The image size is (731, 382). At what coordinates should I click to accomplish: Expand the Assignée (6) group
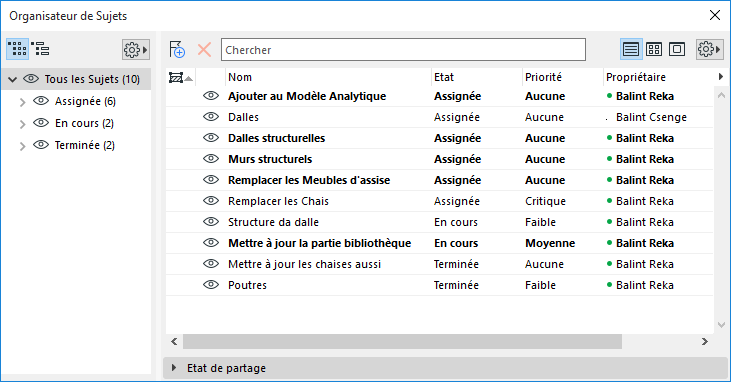tap(22, 102)
